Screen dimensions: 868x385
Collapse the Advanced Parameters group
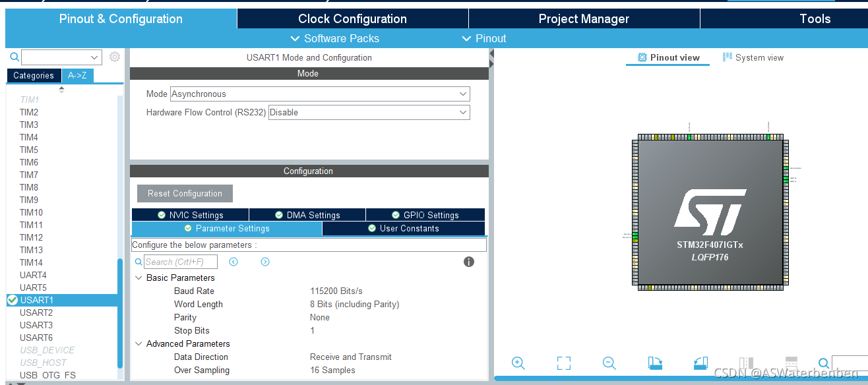click(139, 343)
